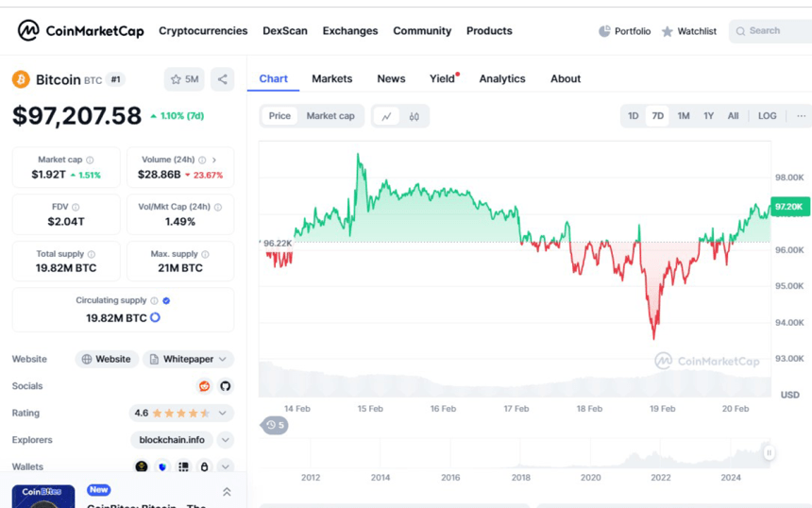Open Portfolio from the header
Screen dimensions: 812x508
624,31
